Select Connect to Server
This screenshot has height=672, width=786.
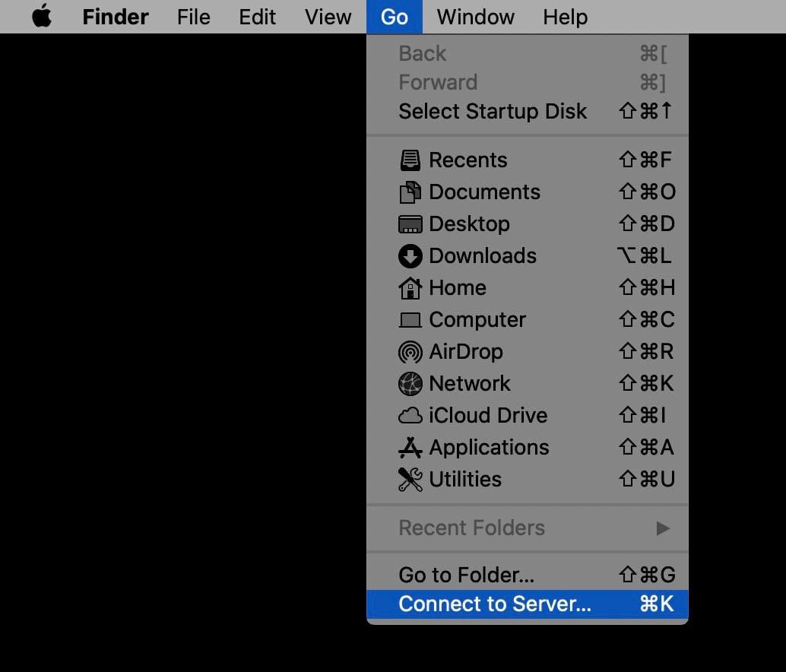coord(494,604)
